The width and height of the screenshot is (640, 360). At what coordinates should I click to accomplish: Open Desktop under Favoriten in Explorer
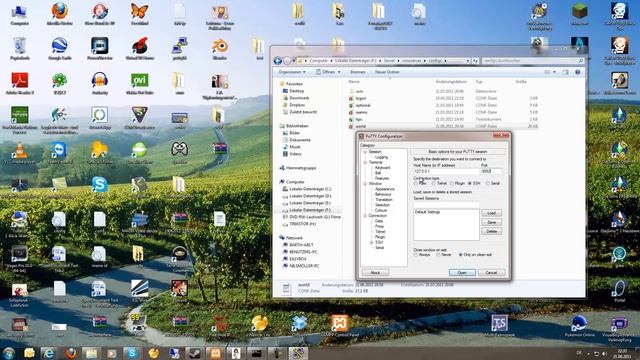297,91
